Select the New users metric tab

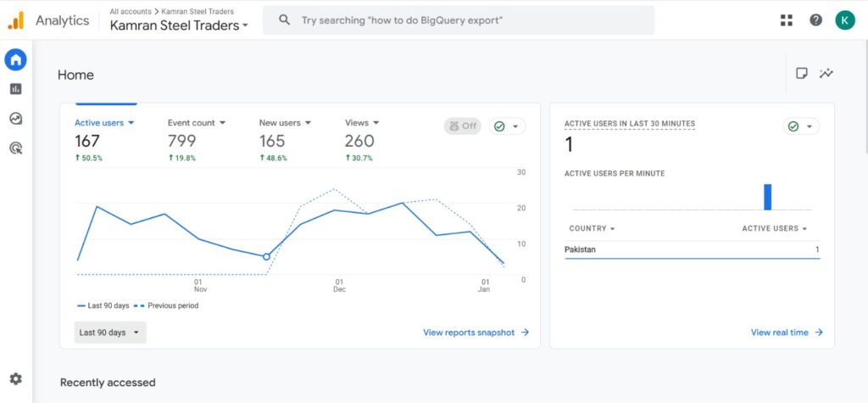pos(285,123)
